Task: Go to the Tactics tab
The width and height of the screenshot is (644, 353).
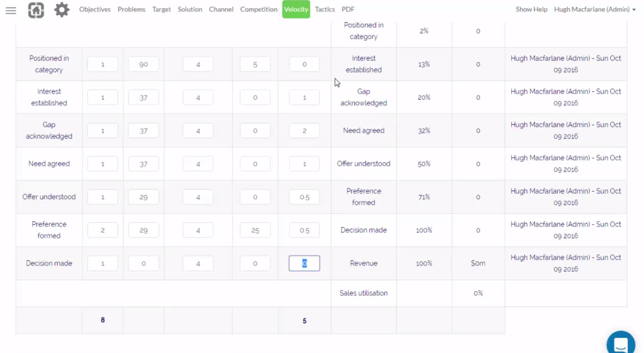Action: tap(325, 9)
